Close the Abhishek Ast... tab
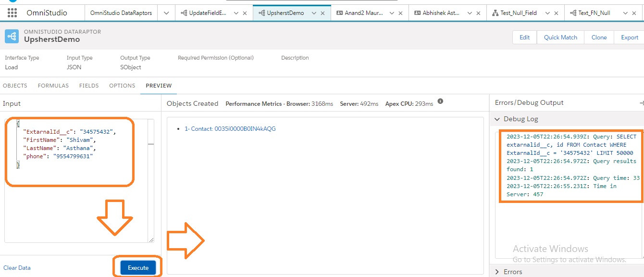The image size is (644, 277). click(x=478, y=13)
